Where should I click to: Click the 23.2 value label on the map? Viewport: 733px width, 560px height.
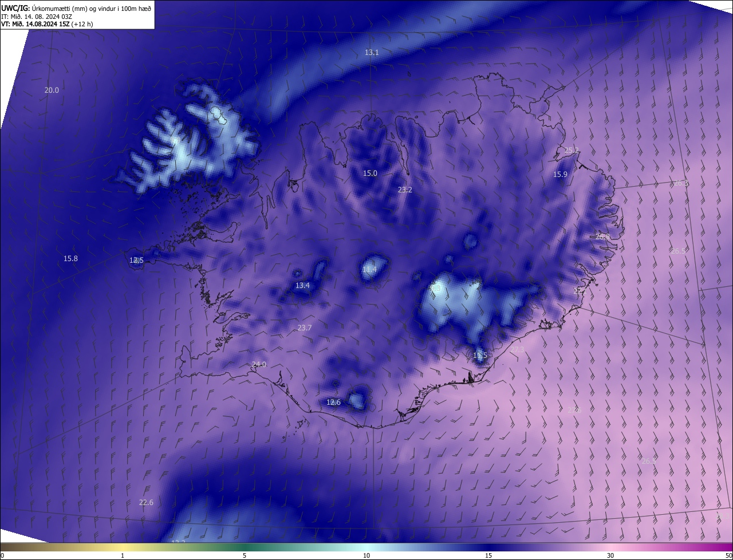click(x=405, y=190)
